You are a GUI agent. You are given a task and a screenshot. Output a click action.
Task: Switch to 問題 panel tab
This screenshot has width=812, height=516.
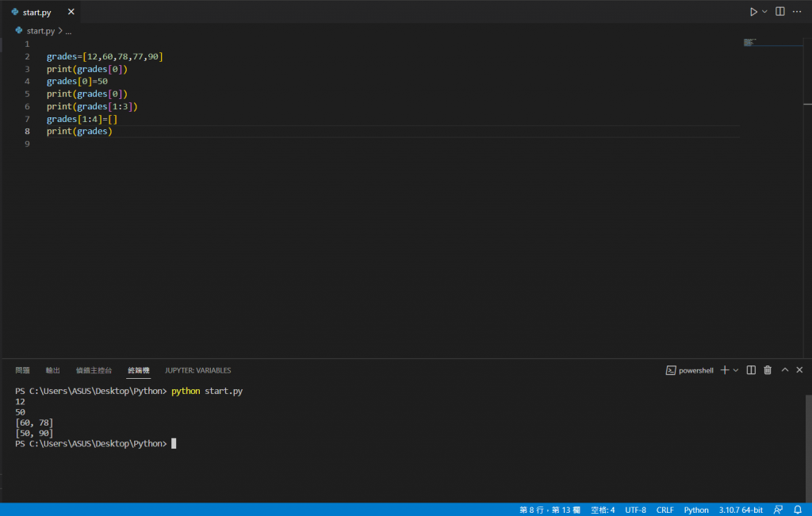point(22,371)
